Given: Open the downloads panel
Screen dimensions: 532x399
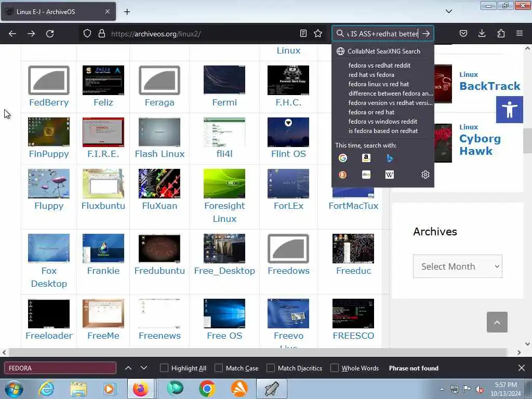Looking at the screenshot, I should pyautogui.click(x=482, y=34).
